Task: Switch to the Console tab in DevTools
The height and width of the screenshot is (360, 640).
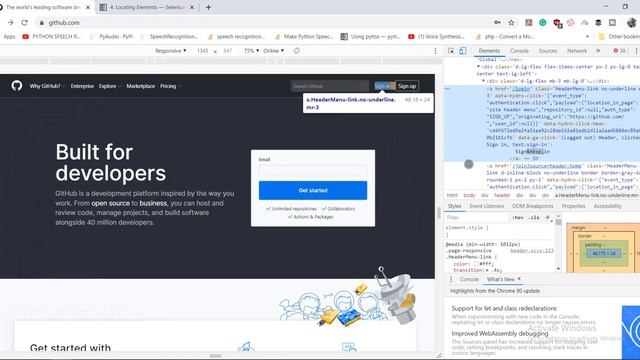Action: (x=519, y=51)
